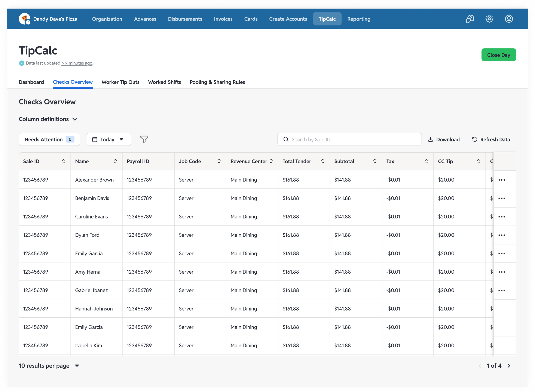Click the data last updated info icon
Screen dimensions: 535x392
pyautogui.click(x=22, y=63)
